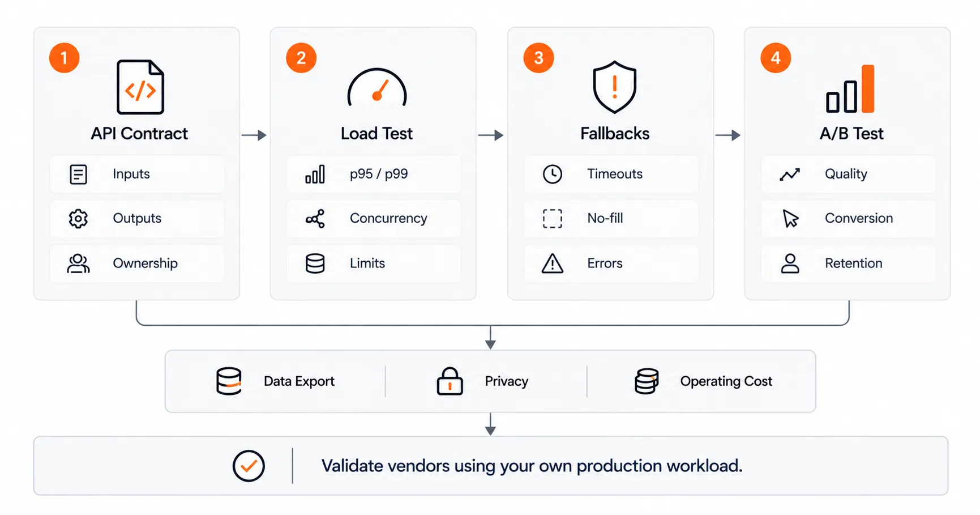Click the bar chart icon beside p95 / p99
The image size is (980, 515).
[315, 174]
